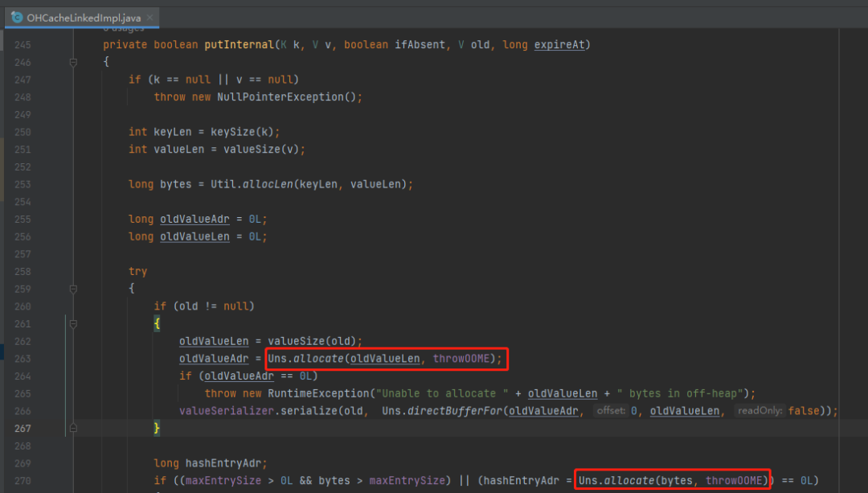Click the readOnly: parameter hint on line 266
This screenshot has height=493, width=868.
[759, 411]
